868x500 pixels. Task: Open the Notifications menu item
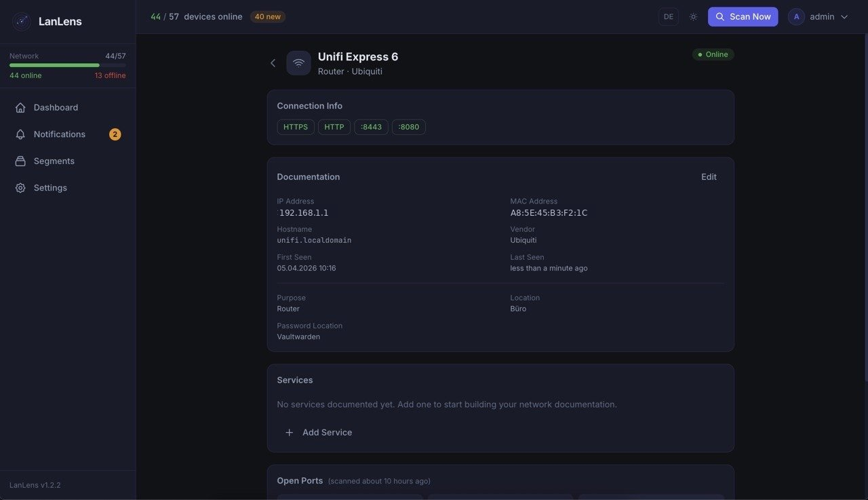[60, 134]
